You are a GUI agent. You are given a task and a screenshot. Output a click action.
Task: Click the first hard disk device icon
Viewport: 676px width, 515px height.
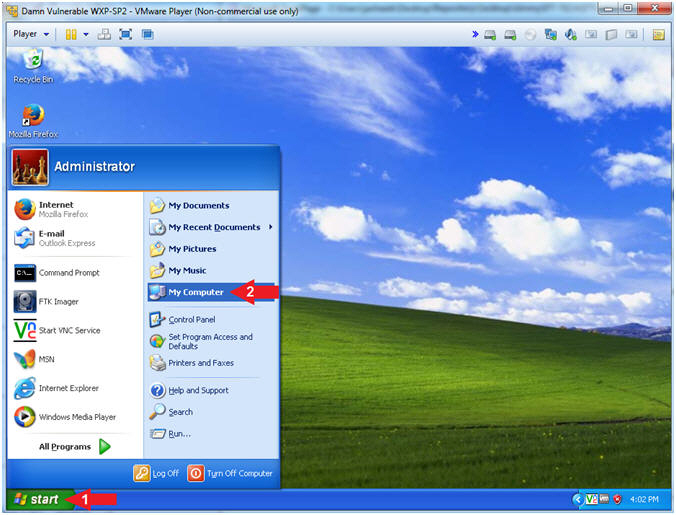490,34
